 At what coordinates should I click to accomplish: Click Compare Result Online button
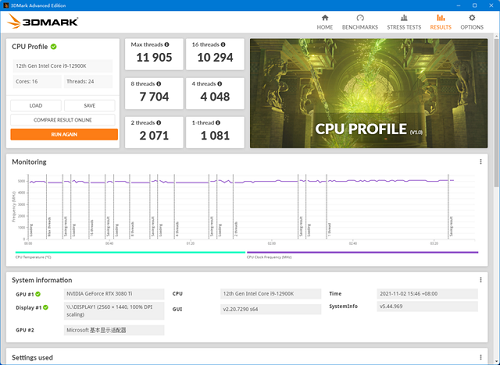(x=63, y=120)
